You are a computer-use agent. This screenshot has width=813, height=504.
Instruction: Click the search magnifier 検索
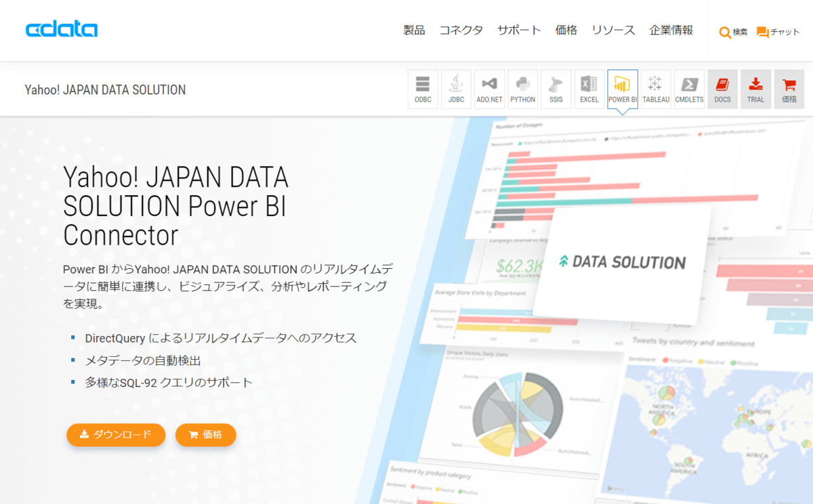(733, 32)
